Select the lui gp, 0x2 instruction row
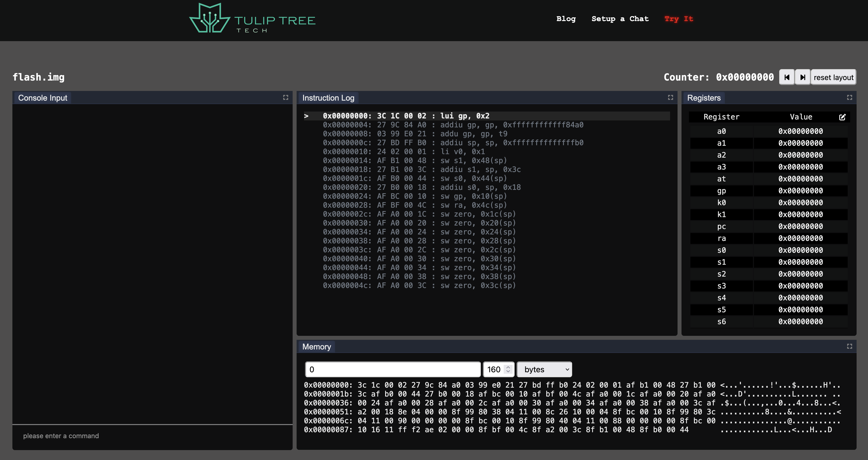This screenshot has height=460, width=868. (487, 116)
